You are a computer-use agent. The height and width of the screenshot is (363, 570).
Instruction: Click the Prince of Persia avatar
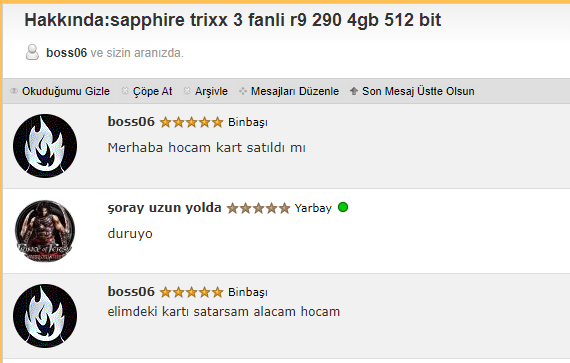[45, 231]
